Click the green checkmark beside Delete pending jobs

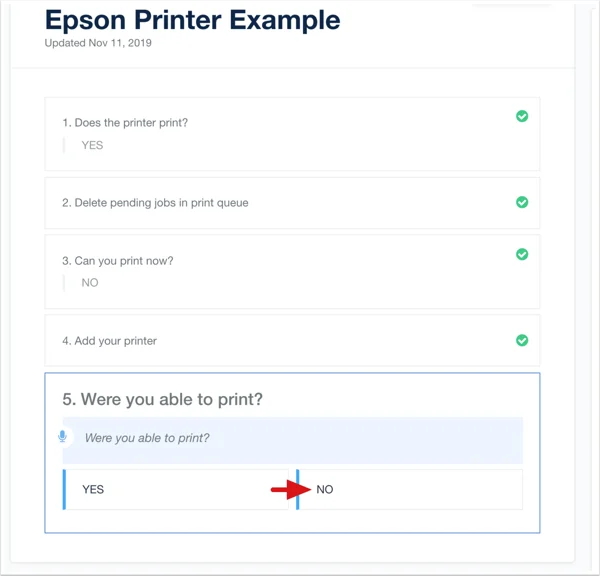click(522, 202)
